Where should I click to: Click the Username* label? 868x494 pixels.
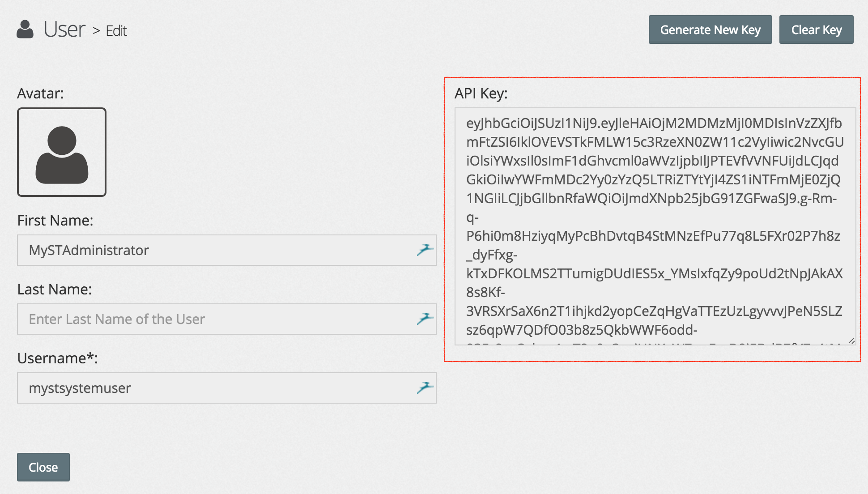point(57,358)
